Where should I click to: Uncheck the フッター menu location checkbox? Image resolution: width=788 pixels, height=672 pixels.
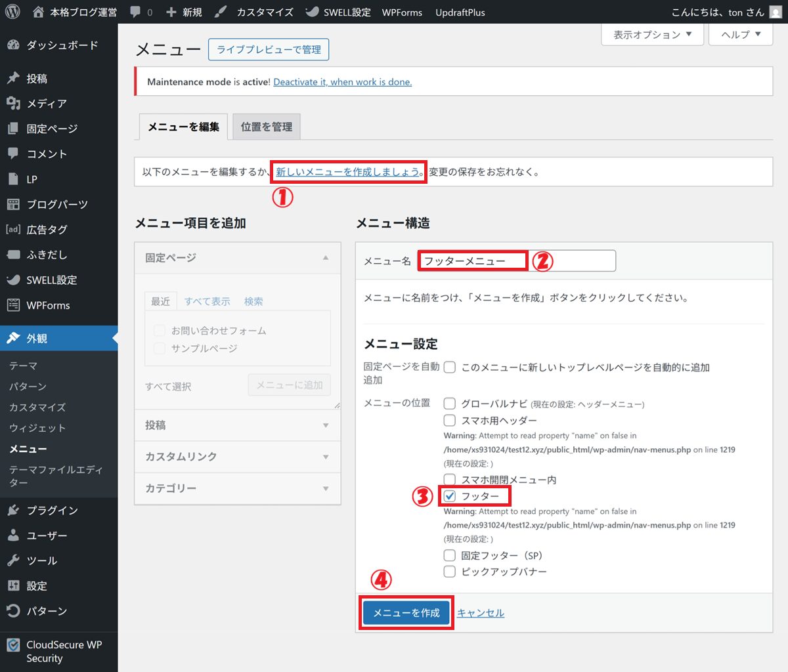pos(450,496)
